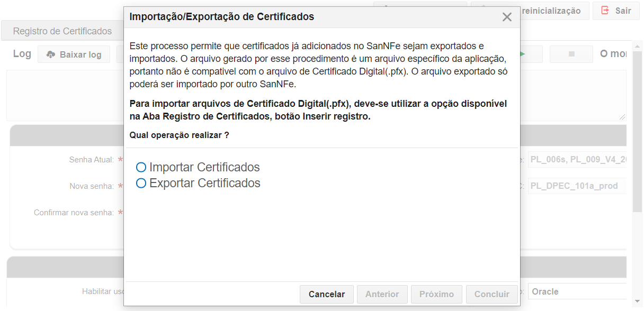Viewport: 644px width, 311px height.
Task: Click the cloud download icon in Baixar log
Action: tap(51, 54)
